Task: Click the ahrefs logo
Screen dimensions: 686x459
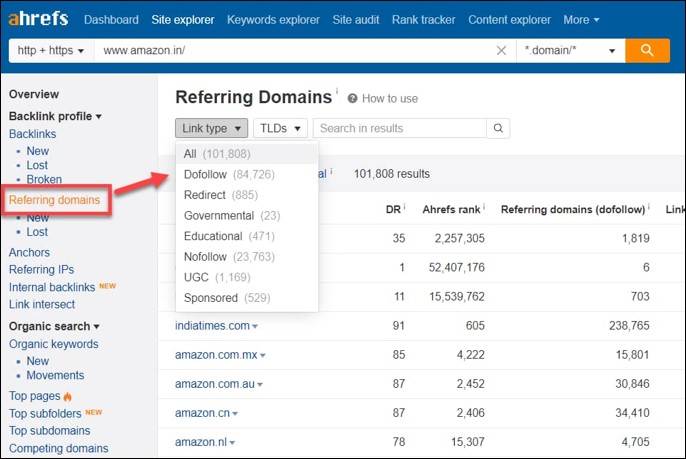Action: (x=38, y=19)
